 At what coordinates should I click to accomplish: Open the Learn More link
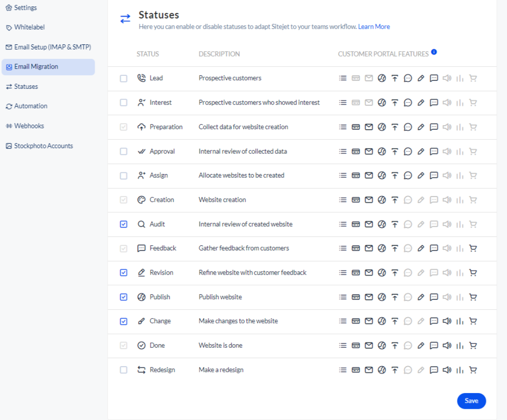(x=374, y=26)
